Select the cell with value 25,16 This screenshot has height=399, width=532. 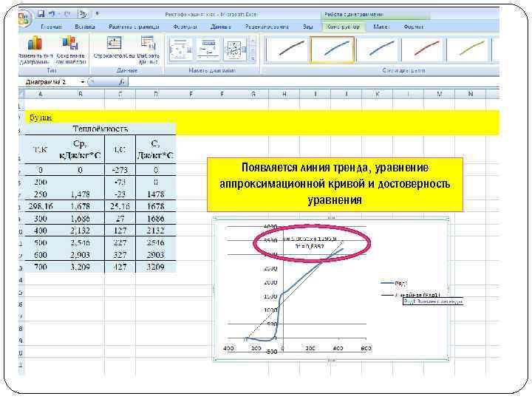click(120, 206)
